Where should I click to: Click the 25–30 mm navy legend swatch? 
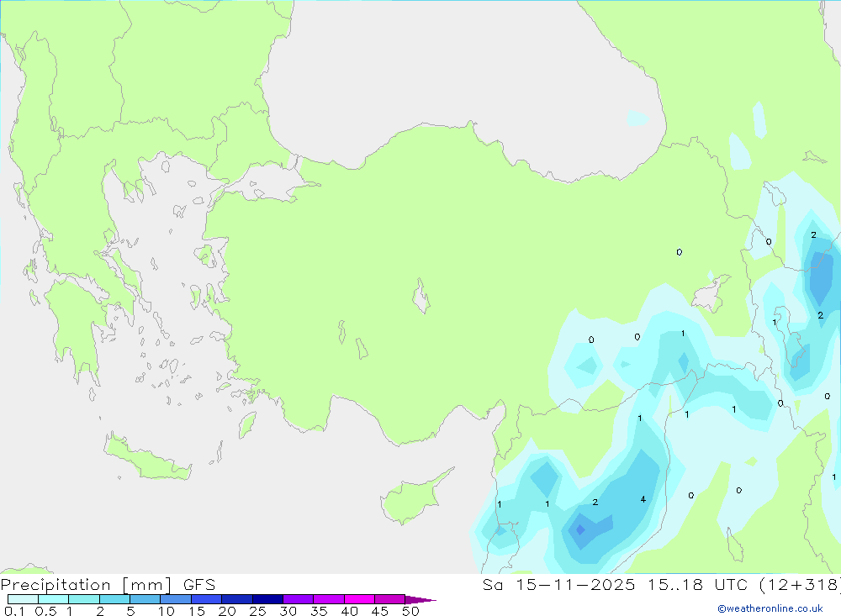(x=267, y=599)
